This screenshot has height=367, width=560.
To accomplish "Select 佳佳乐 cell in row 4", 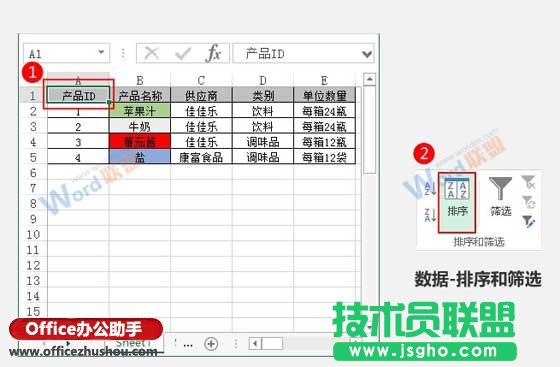I will coord(201,142).
